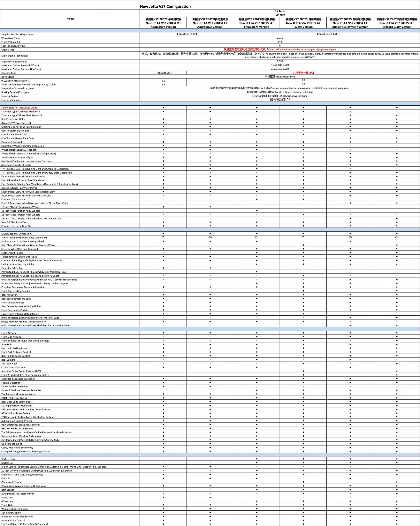Screen dimensions: 420x526
Task: Click the 'Keyless Entry' row label
Action: point(9,459)
